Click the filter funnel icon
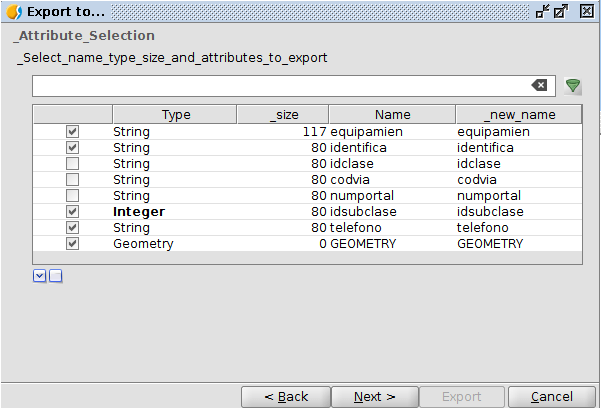 point(573,86)
